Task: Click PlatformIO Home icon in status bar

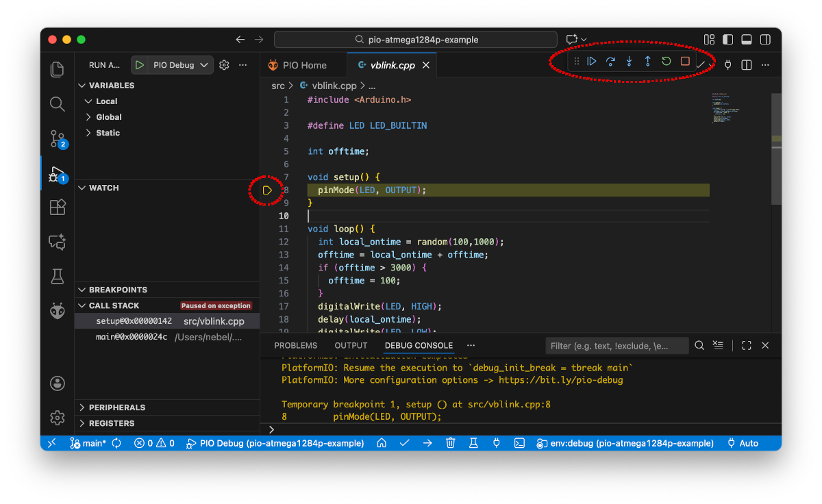Action: click(382, 443)
